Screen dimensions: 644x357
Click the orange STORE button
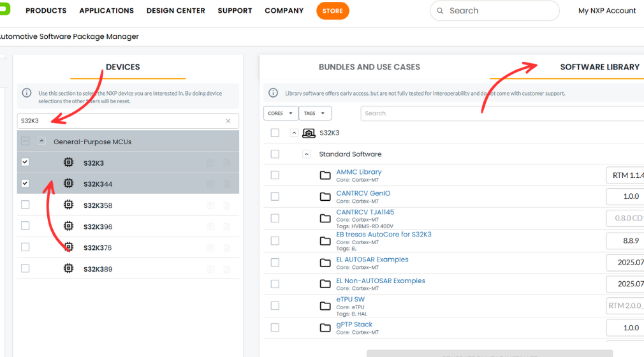333,11
